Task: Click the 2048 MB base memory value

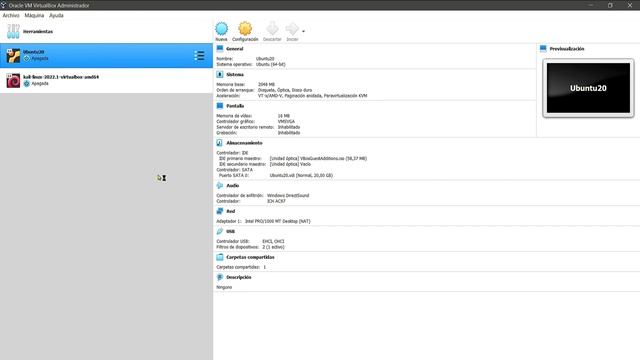Action: pyautogui.click(x=267, y=84)
